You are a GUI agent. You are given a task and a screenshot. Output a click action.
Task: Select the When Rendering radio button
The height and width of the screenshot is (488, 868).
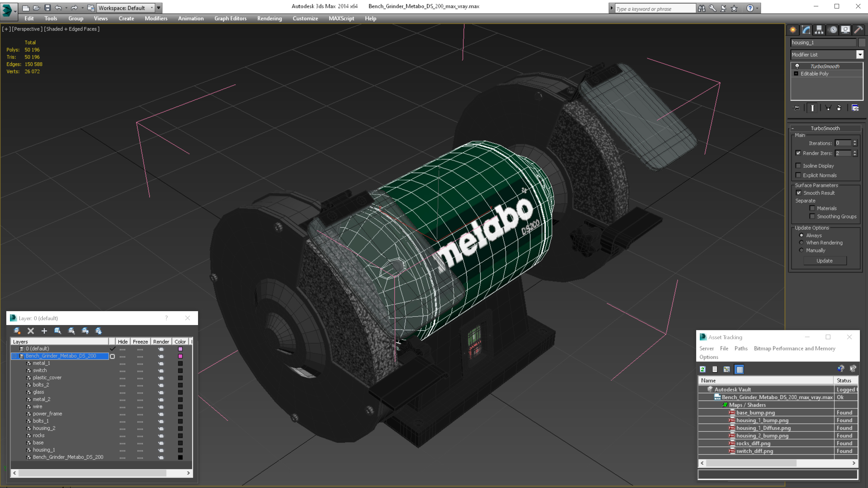(801, 243)
